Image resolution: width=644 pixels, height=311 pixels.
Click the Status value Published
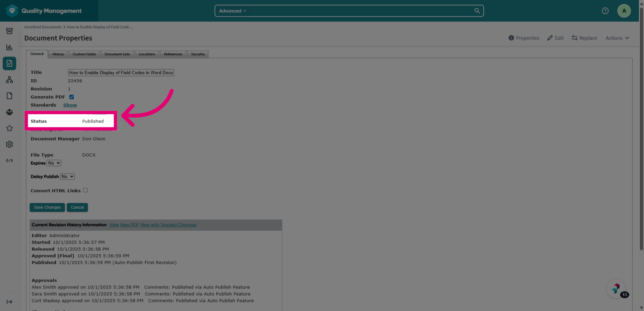pyautogui.click(x=93, y=121)
